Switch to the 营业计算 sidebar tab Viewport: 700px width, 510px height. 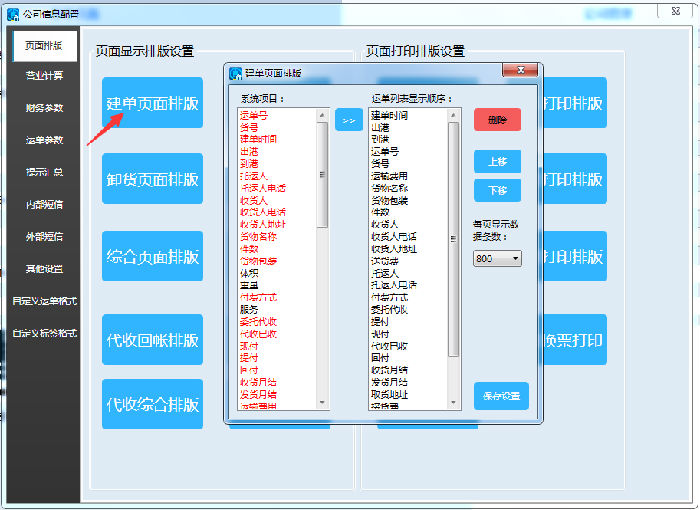coord(44,76)
